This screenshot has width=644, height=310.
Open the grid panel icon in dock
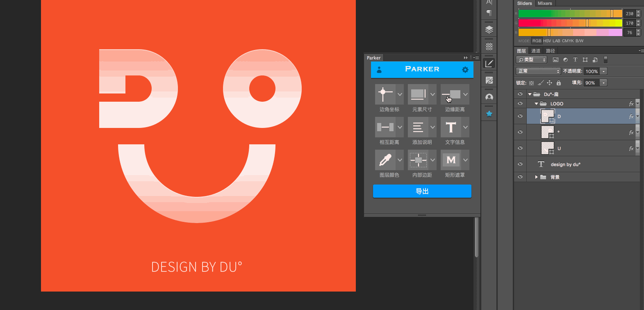tap(489, 47)
